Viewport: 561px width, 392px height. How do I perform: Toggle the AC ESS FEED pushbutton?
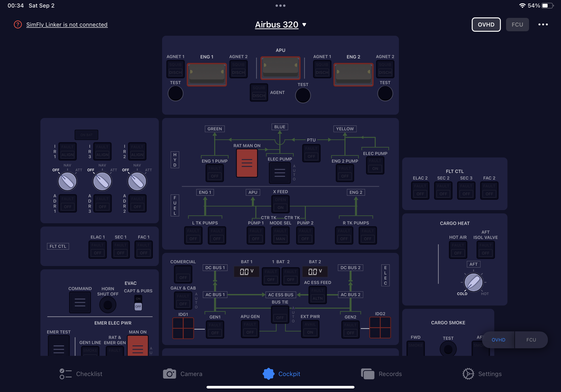pyautogui.click(x=317, y=295)
